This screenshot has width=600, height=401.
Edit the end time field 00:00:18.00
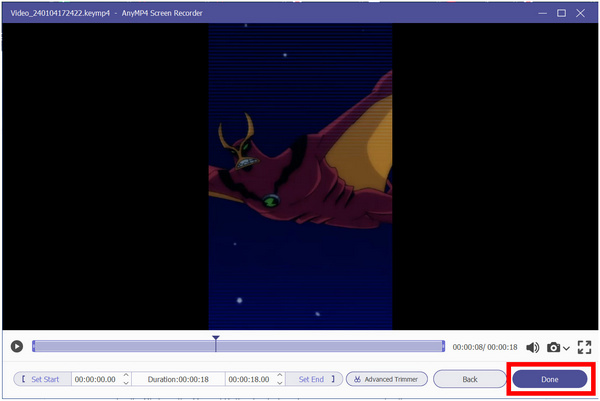point(249,379)
